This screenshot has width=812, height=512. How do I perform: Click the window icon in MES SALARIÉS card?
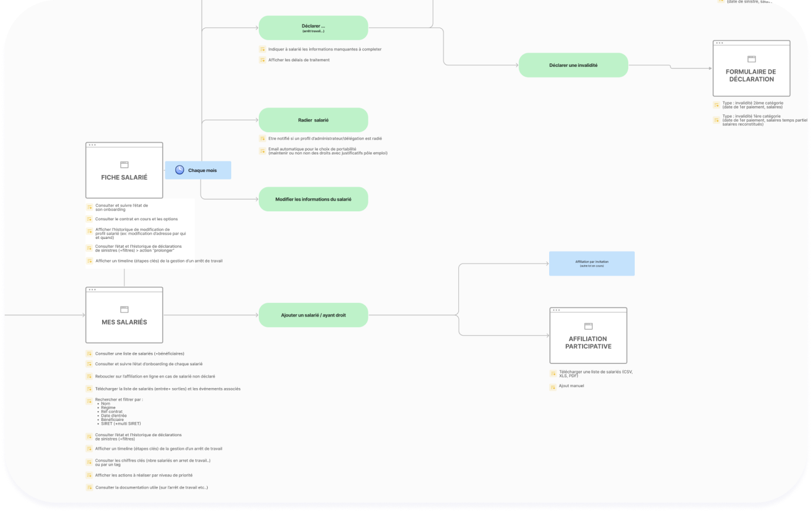(x=124, y=309)
